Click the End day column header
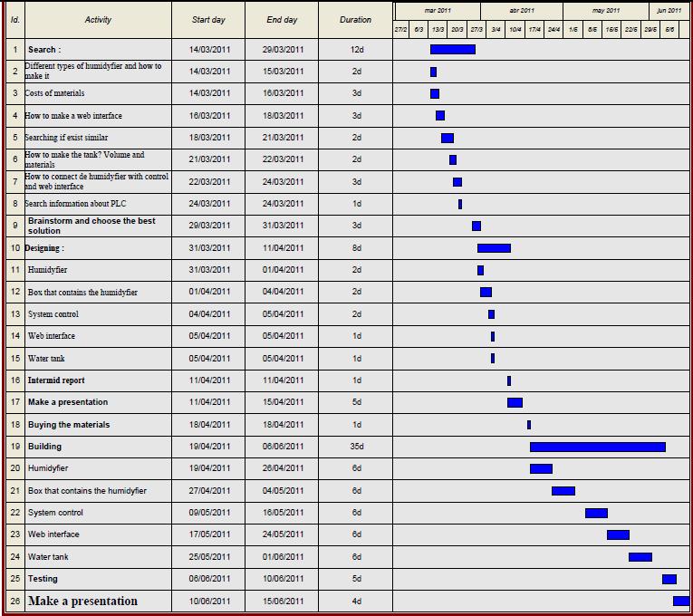The width and height of the screenshot is (693, 616). click(x=282, y=20)
